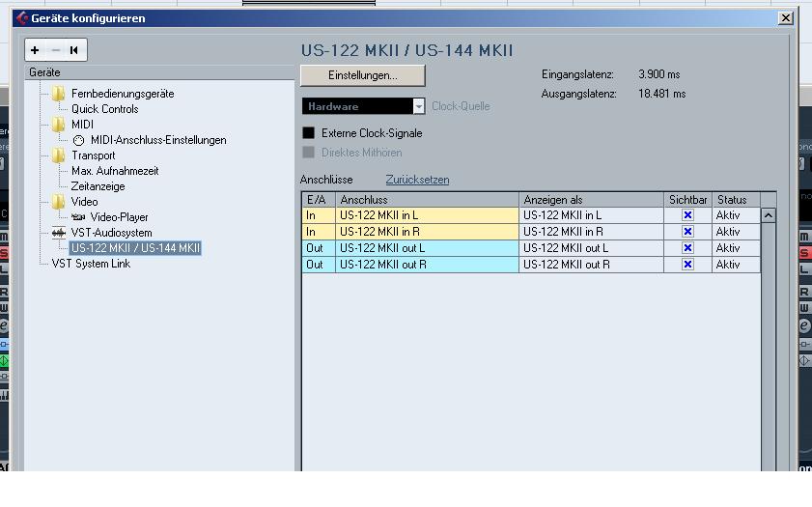
Task: Click the plus add device button
Action: tap(35, 50)
